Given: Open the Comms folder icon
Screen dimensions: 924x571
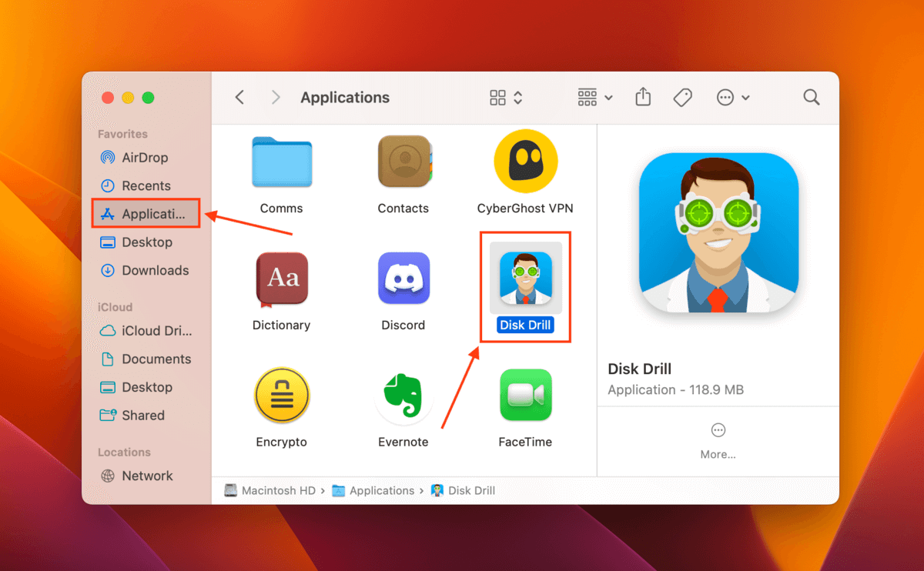Looking at the screenshot, I should [281, 162].
